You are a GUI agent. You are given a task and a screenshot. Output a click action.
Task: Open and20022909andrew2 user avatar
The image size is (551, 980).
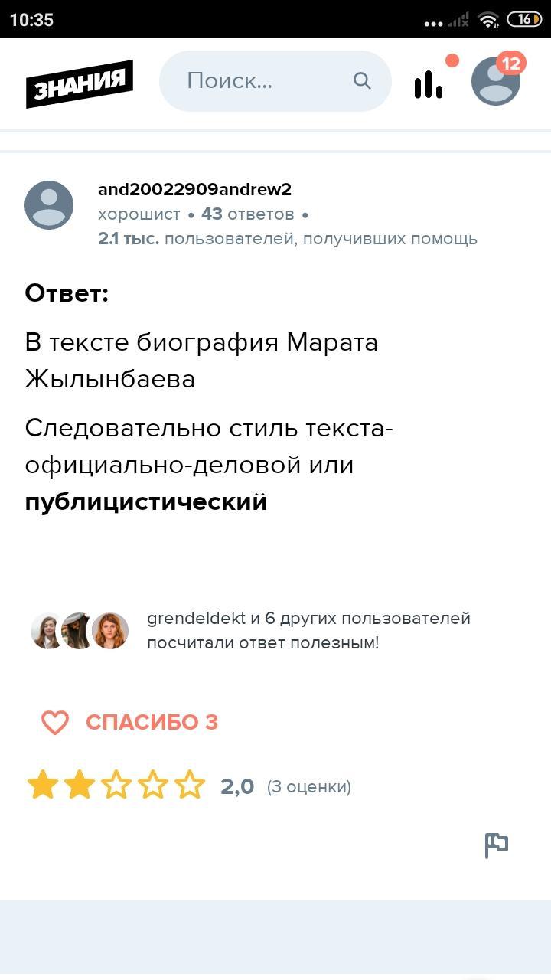point(49,205)
